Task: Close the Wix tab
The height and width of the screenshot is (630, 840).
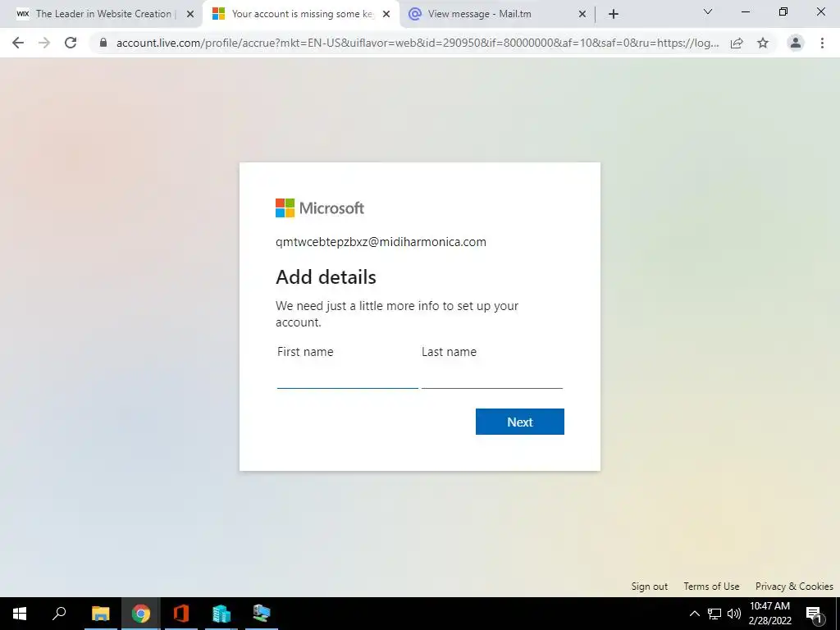Action: [x=190, y=15]
